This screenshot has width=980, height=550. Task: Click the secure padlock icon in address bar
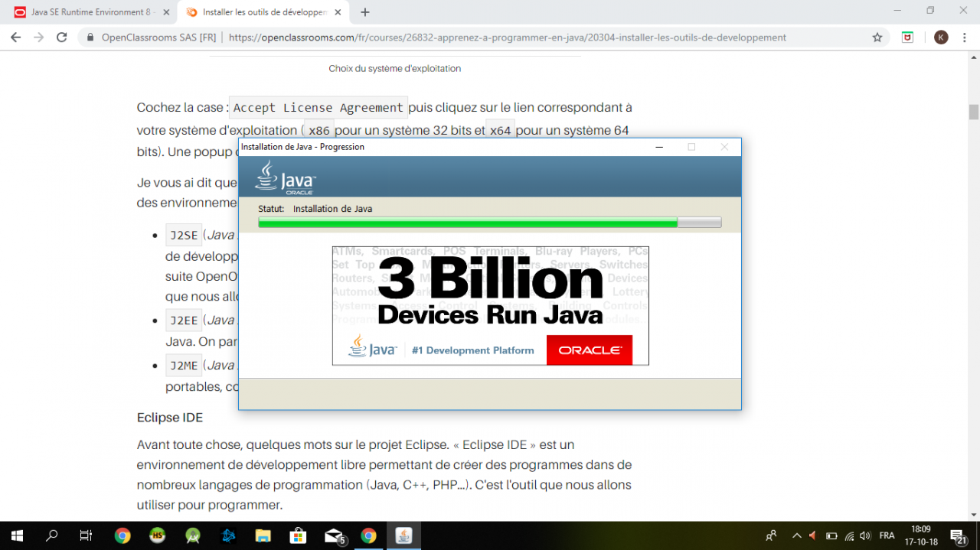90,37
